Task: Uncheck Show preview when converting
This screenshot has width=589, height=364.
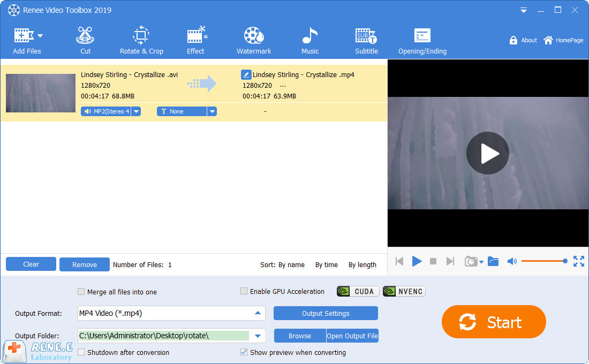Action: (x=244, y=352)
